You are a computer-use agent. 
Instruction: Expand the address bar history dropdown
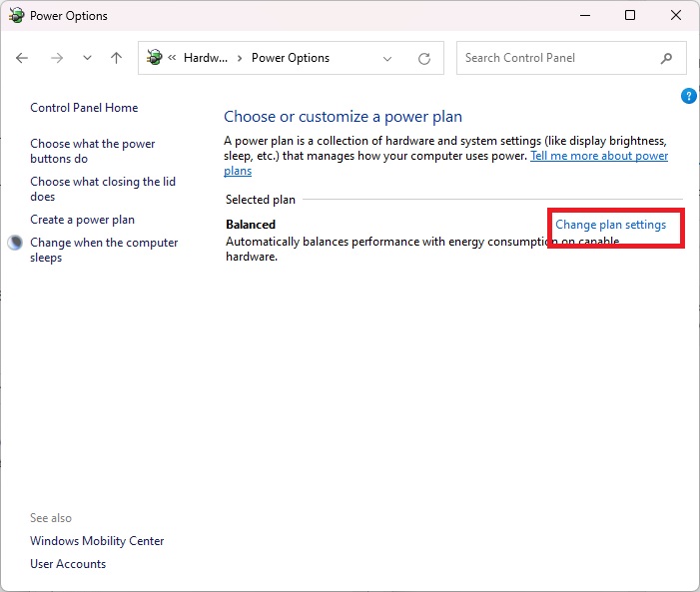[387, 59]
